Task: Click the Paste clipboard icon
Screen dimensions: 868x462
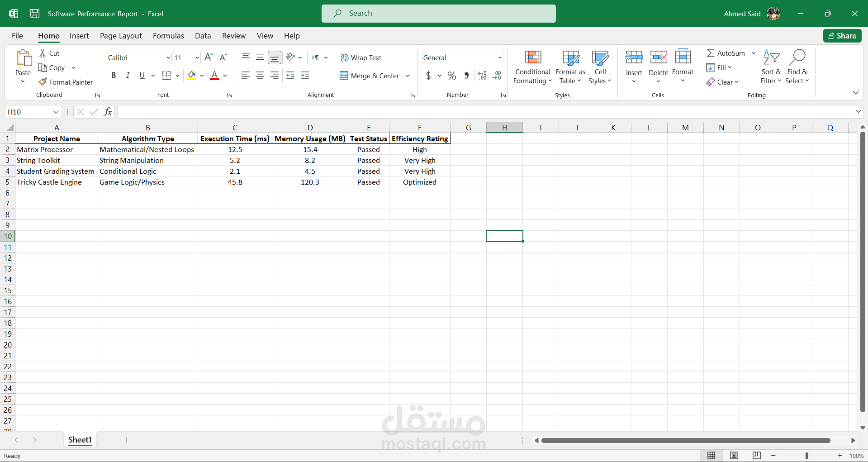Action: 23,58
